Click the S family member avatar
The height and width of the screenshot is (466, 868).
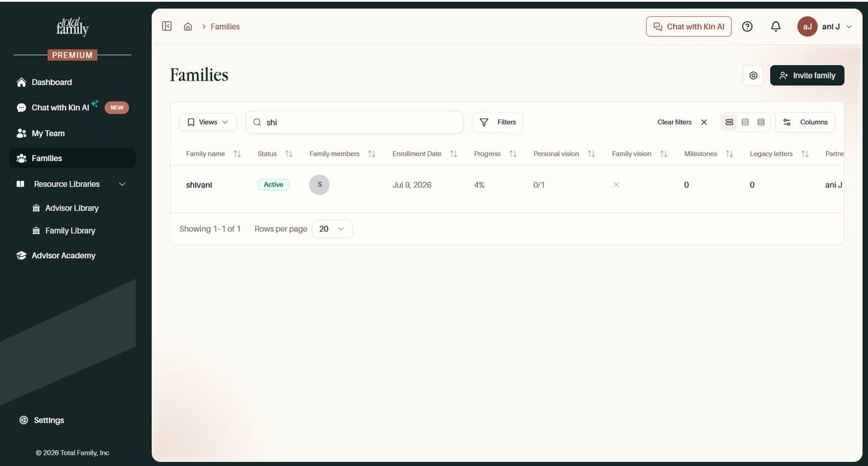(x=319, y=185)
